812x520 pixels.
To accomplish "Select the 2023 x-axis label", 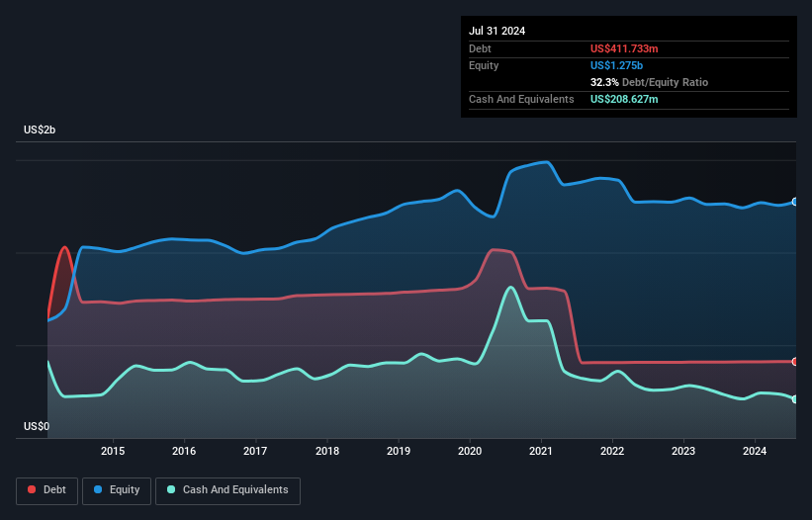I will click(683, 451).
